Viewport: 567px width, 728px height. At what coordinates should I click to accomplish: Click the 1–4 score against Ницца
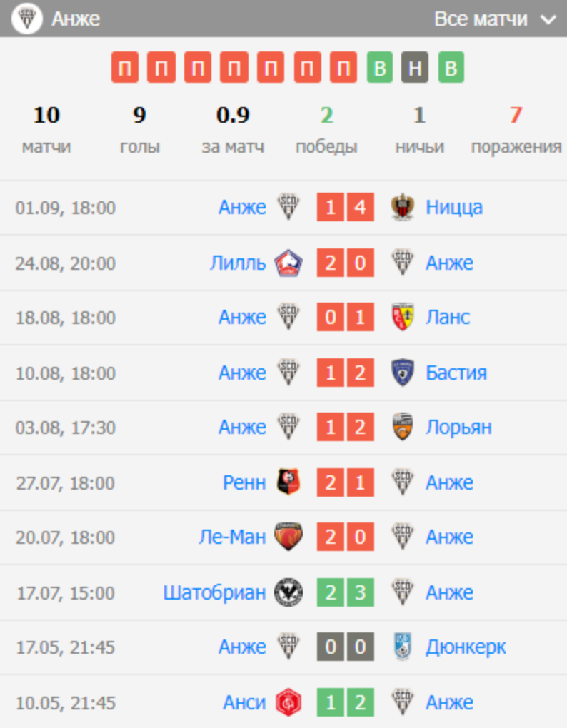point(346,208)
